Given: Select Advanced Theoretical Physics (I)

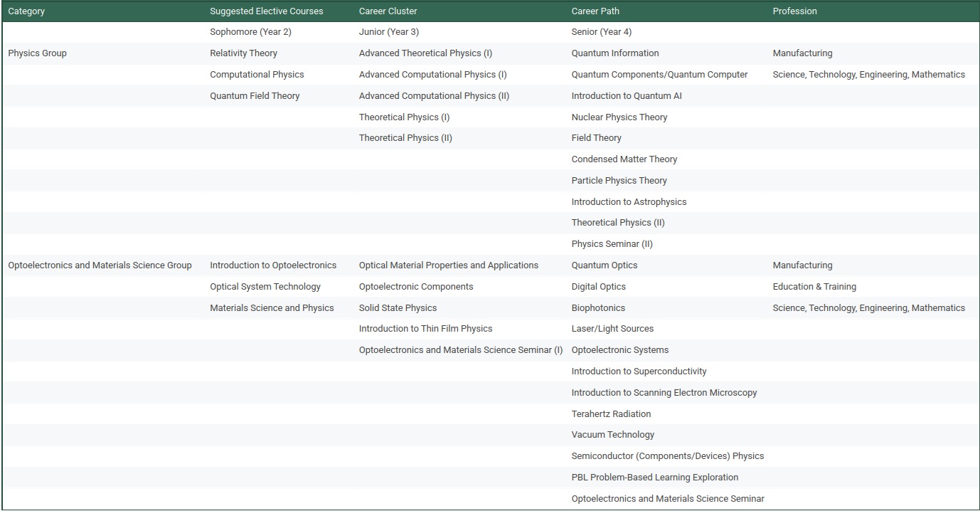Looking at the screenshot, I should [425, 53].
